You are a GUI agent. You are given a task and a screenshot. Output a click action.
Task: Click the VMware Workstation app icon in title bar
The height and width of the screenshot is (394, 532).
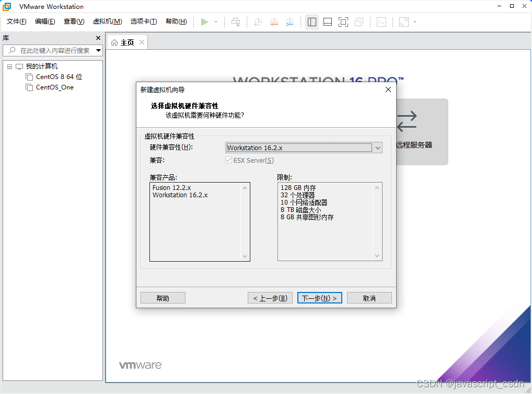pos(7,6)
